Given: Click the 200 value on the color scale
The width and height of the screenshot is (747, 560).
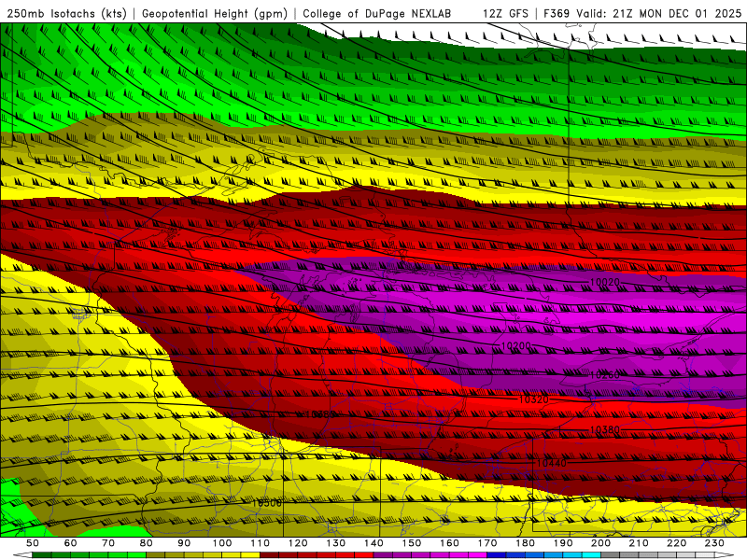Looking at the screenshot, I should click(x=600, y=543).
